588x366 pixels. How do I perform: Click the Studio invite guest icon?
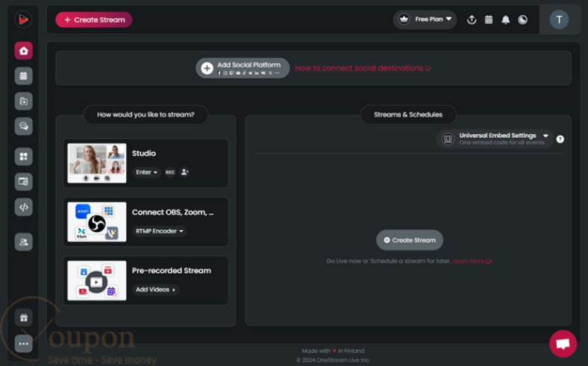point(184,172)
